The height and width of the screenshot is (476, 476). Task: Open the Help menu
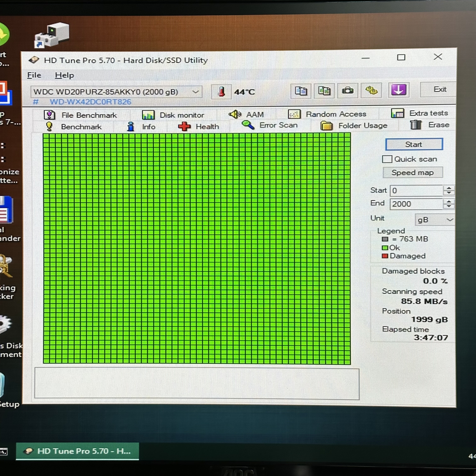coord(64,75)
